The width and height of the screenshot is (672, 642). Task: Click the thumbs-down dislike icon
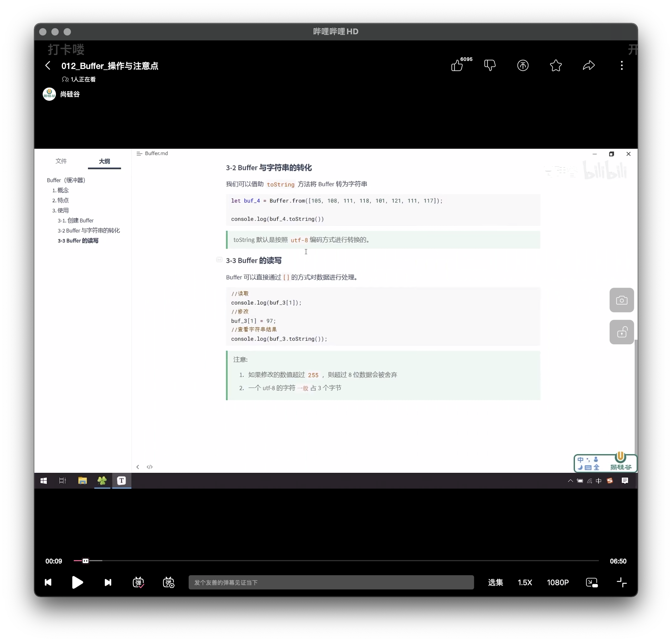point(490,65)
